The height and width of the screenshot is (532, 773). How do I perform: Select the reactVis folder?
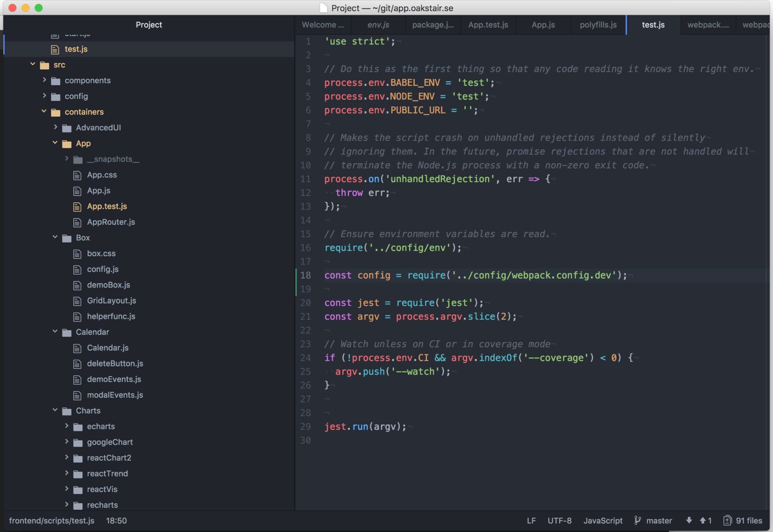[x=102, y=489]
